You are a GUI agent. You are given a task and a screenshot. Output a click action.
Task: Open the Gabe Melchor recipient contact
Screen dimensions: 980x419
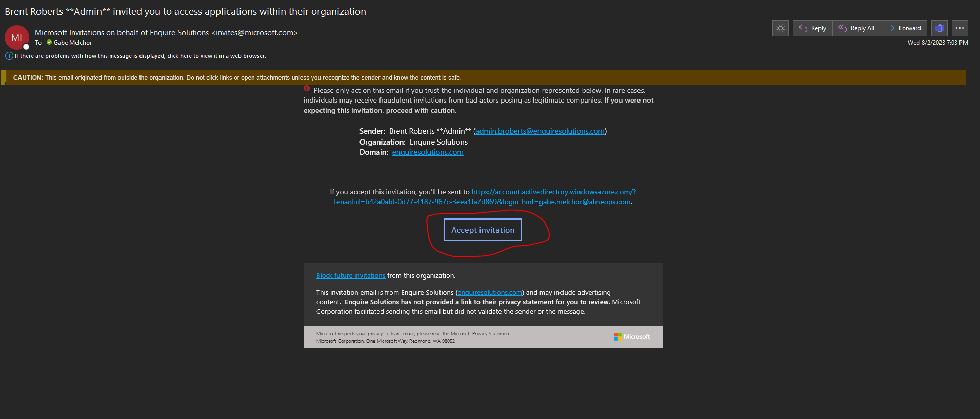tap(73, 43)
